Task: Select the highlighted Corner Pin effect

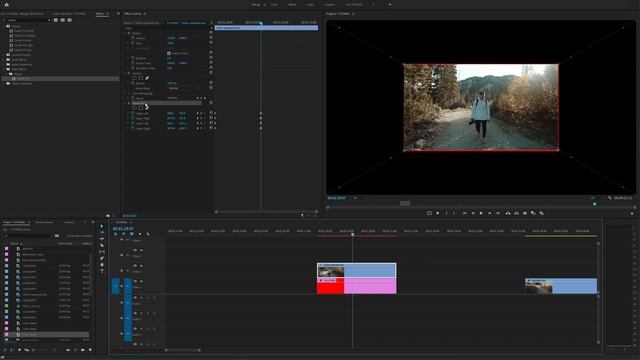Action: [61, 79]
